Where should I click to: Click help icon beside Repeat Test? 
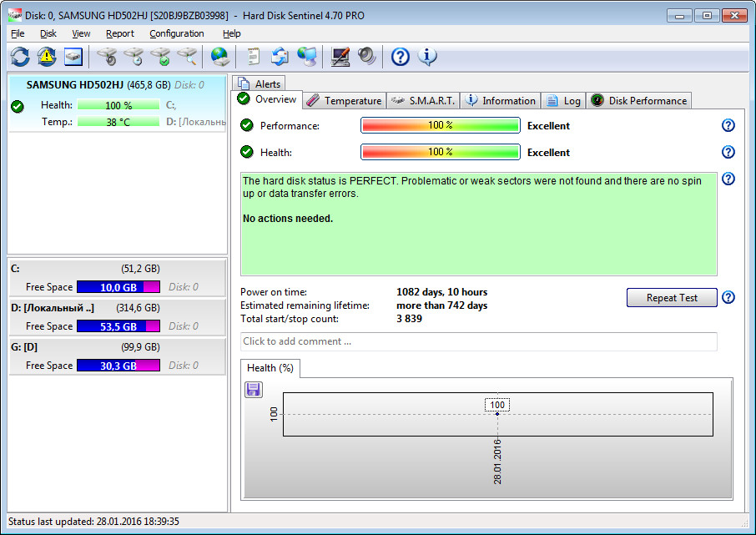(728, 298)
